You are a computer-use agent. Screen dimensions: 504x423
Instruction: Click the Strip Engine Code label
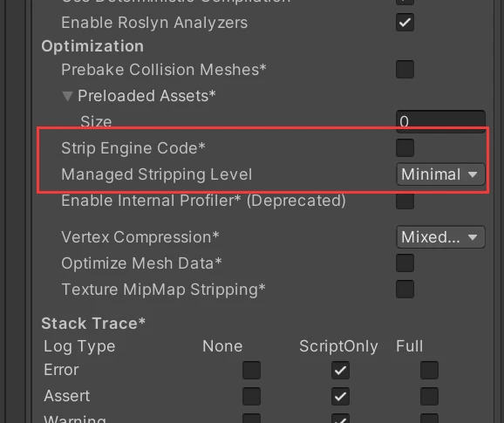coord(133,148)
